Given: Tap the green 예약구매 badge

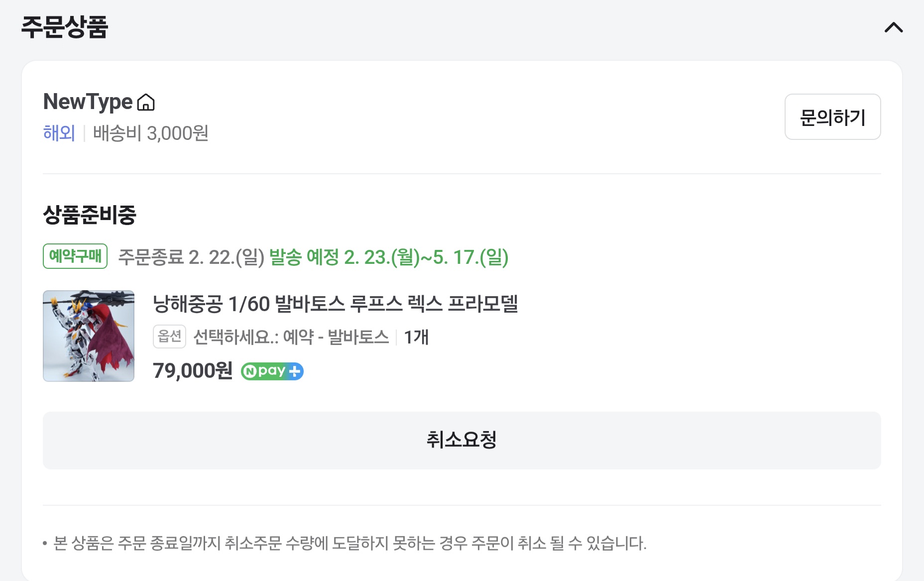Looking at the screenshot, I should [75, 256].
